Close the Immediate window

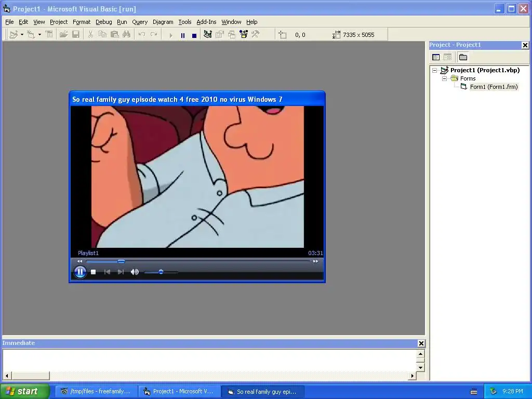point(421,343)
